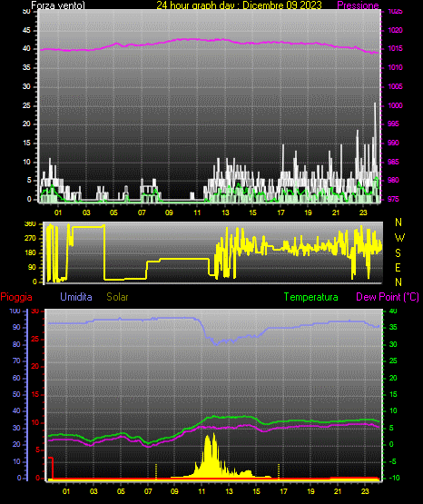Select the 975 value on the pressure axis
This screenshot has width=423, height=504.
393,199
